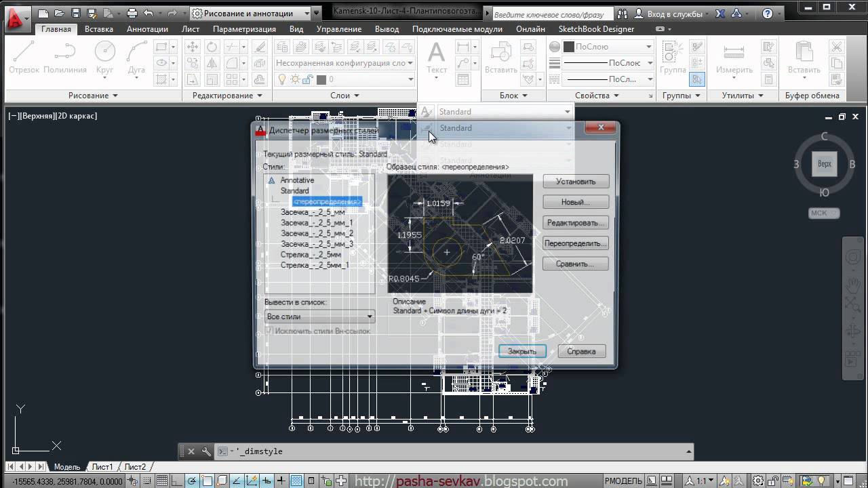
Task: Click the Установить button in dialog
Action: (576, 182)
